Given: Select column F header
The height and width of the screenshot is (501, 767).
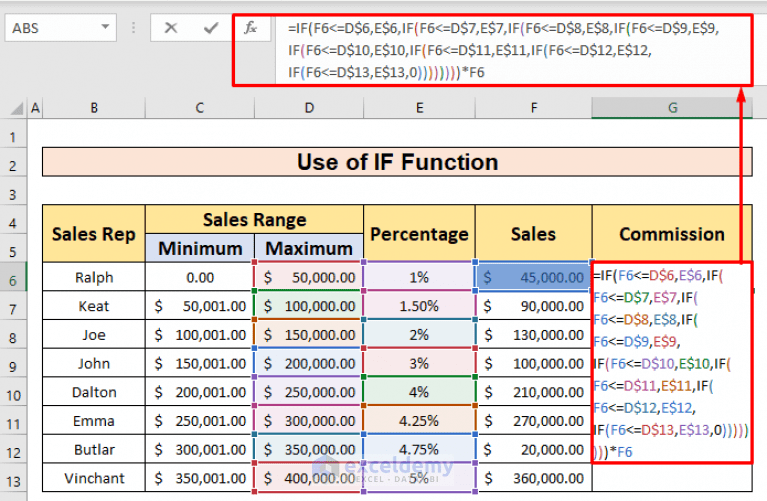Looking at the screenshot, I should [534, 108].
